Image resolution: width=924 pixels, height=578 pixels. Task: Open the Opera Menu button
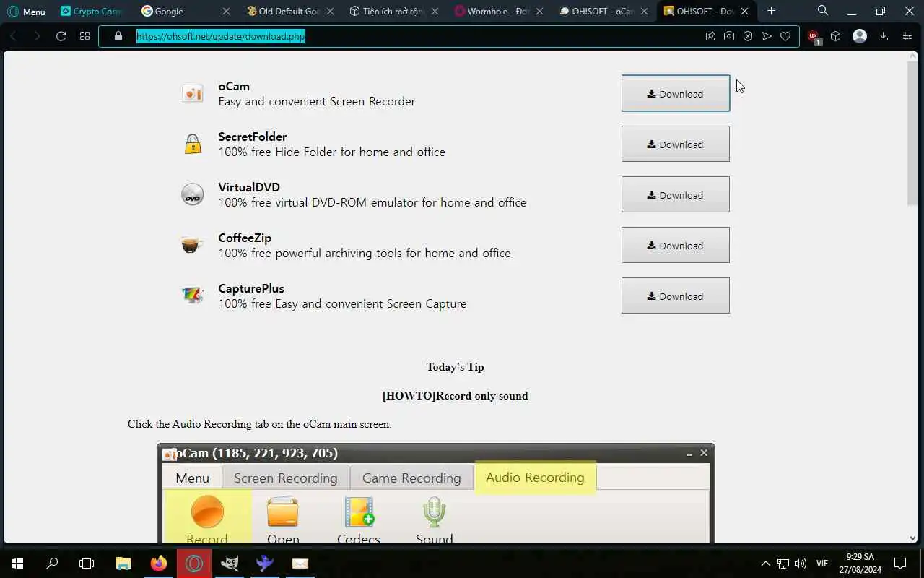26,12
